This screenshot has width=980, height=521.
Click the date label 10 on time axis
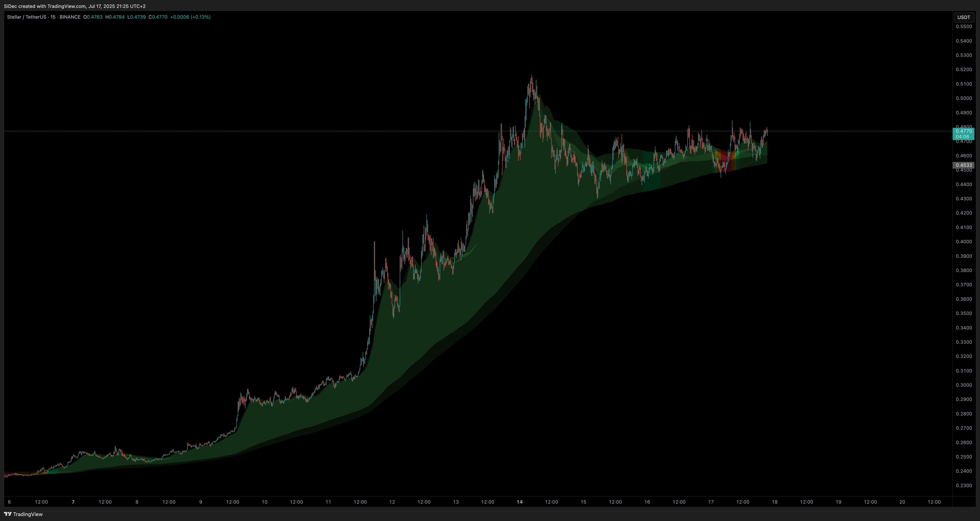click(265, 502)
